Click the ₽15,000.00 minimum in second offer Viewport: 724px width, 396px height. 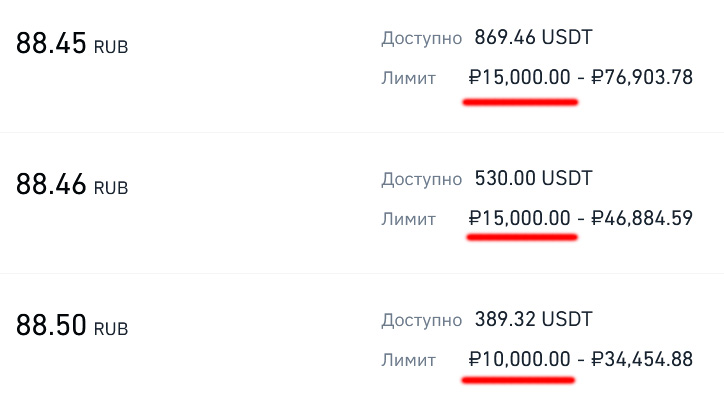click(x=519, y=218)
